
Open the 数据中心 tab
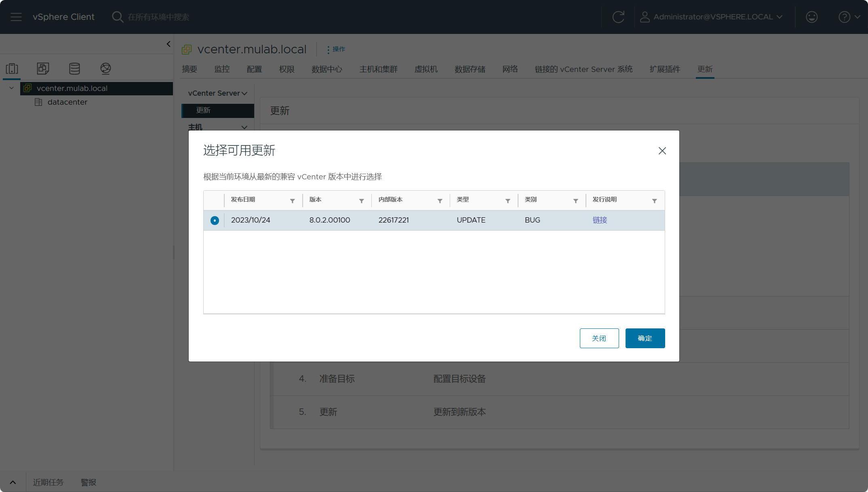point(327,69)
